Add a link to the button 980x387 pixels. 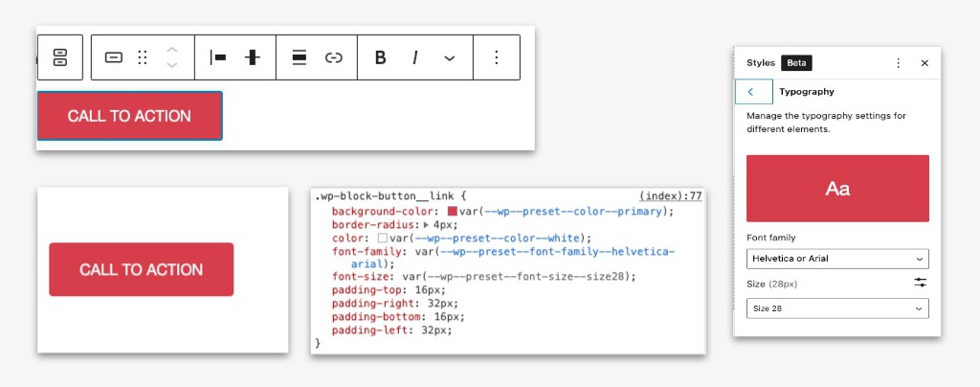pyautogui.click(x=334, y=57)
